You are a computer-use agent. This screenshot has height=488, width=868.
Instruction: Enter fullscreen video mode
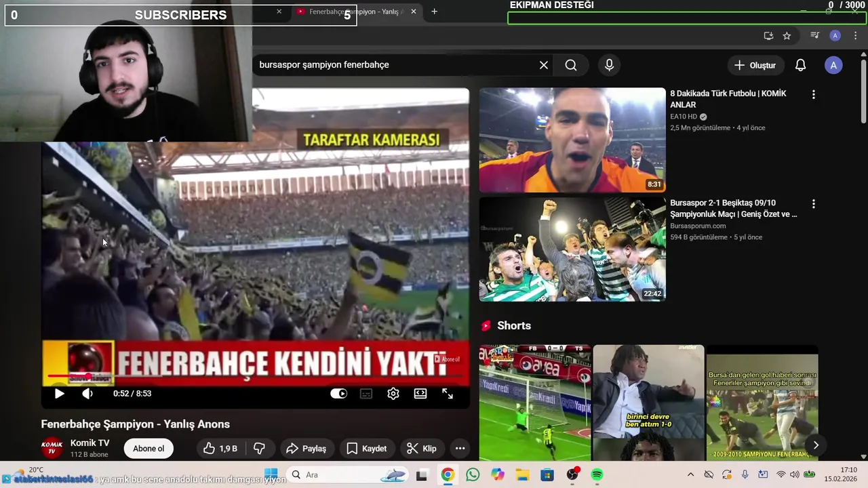(448, 394)
